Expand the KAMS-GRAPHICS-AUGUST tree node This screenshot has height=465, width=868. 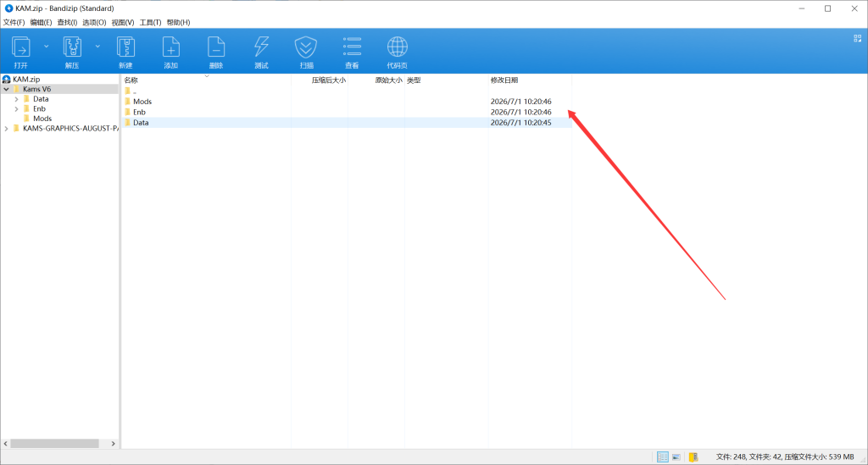click(6, 128)
